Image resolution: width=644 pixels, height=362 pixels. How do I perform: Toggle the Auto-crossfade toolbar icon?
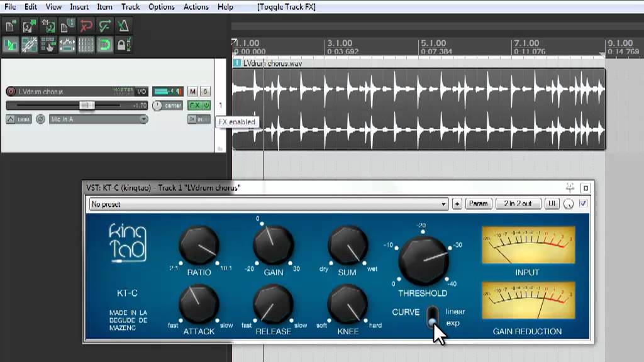(x=11, y=45)
